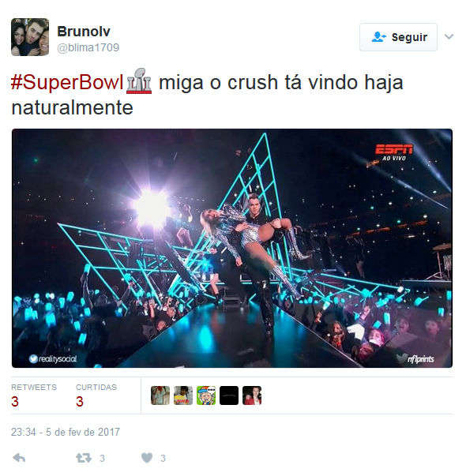
Task: Follow user with the Seguir button
Action: (x=398, y=37)
